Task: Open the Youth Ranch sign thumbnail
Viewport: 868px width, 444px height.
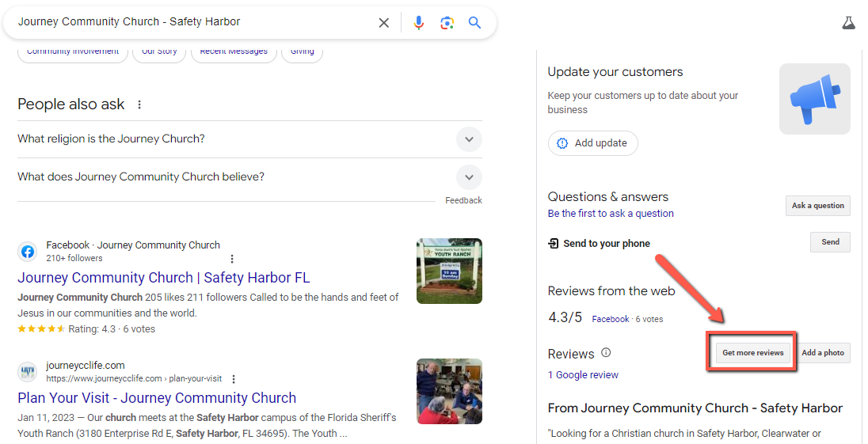Action: (450, 271)
